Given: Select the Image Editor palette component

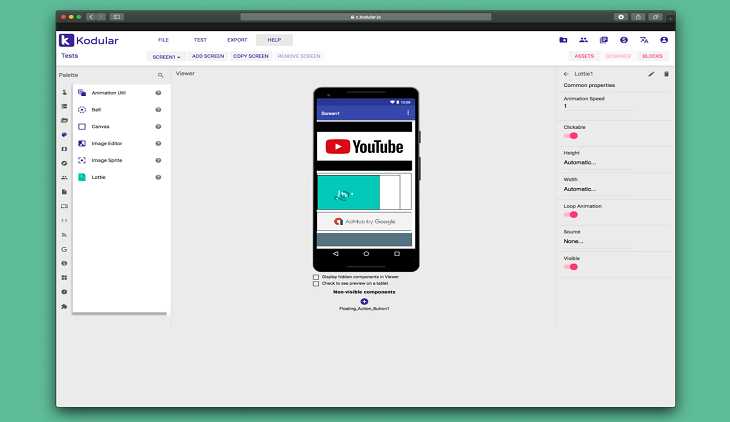Looking at the screenshot, I should click(121, 143).
